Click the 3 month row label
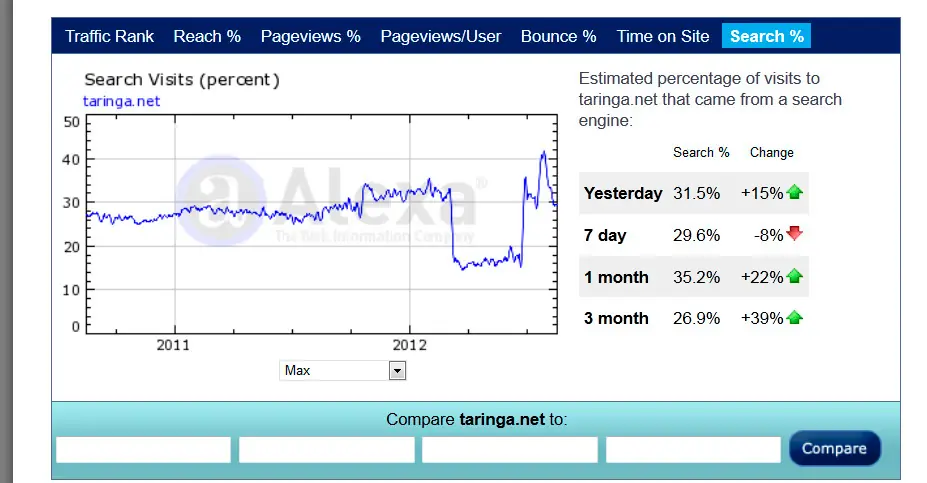The height and width of the screenshot is (483, 927). tap(616, 319)
